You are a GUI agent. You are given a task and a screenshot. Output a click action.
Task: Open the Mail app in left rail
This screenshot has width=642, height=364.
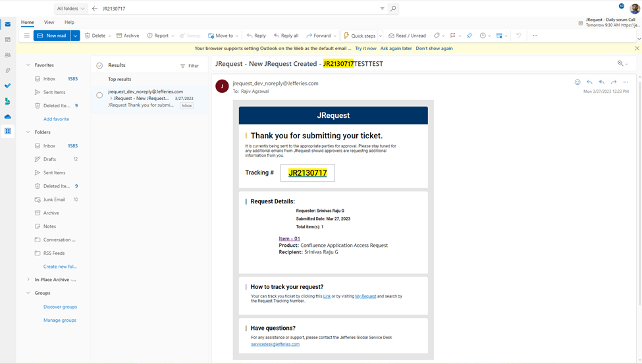point(8,24)
